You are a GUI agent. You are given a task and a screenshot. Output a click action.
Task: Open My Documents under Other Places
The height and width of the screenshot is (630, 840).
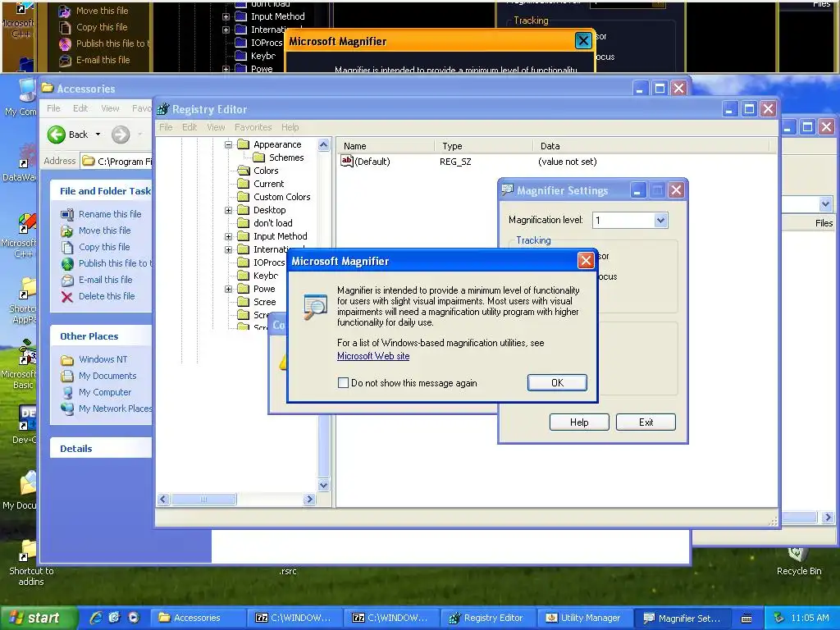tap(107, 376)
